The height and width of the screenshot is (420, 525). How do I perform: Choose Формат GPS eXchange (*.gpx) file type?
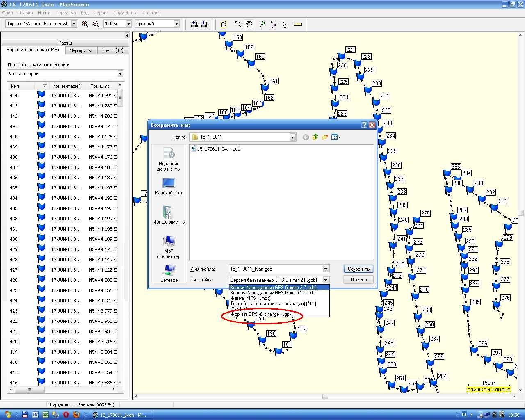click(261, 314)
